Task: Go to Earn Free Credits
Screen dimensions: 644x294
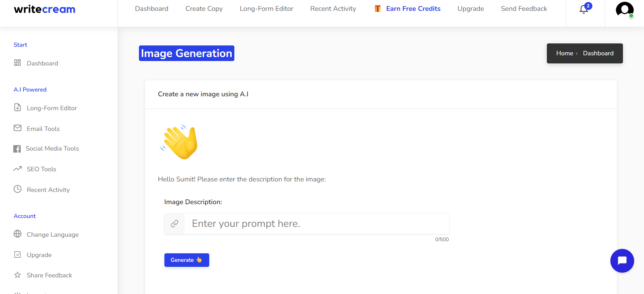Action: [x=413, y=9]
